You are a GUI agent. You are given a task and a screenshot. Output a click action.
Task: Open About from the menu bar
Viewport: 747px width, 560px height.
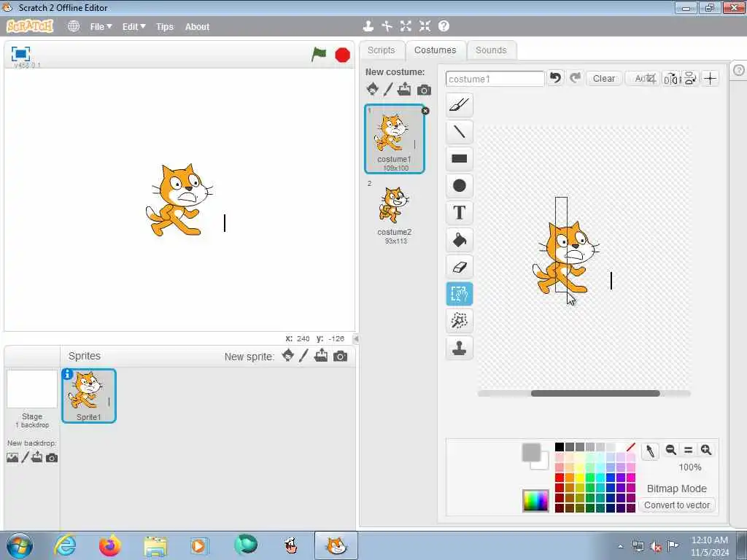[197, 27]
